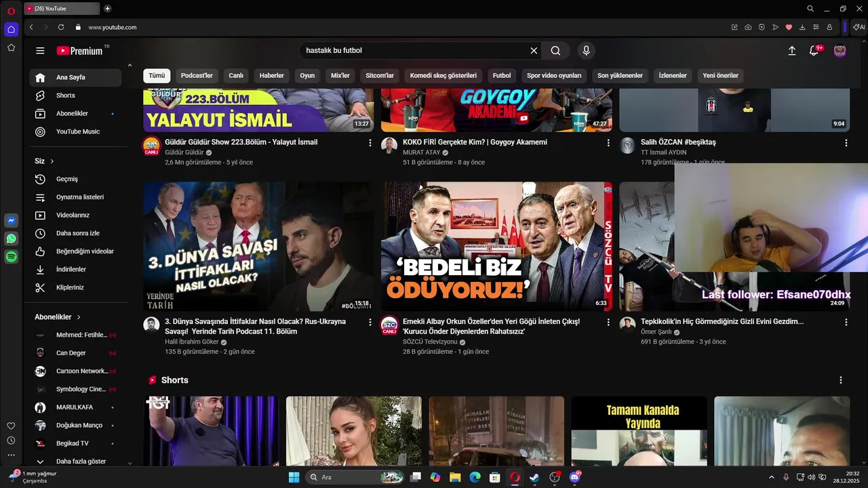Clear the search text with X

(x=534, y=51)
